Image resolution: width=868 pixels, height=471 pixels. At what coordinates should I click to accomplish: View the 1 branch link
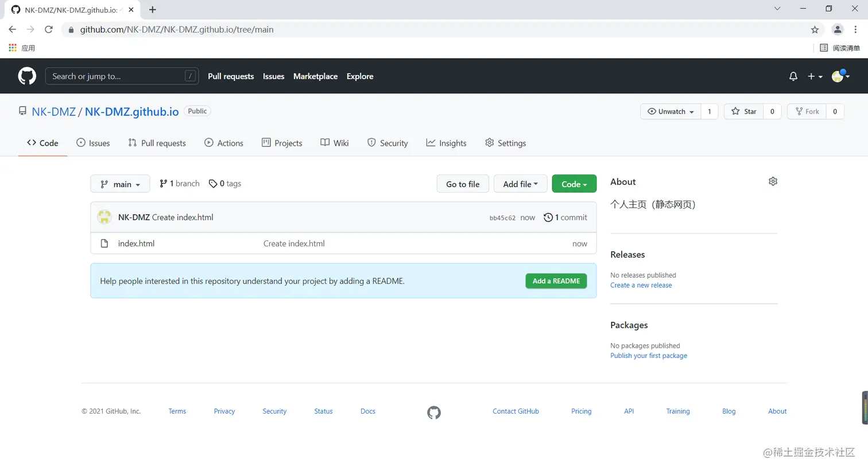180,184
